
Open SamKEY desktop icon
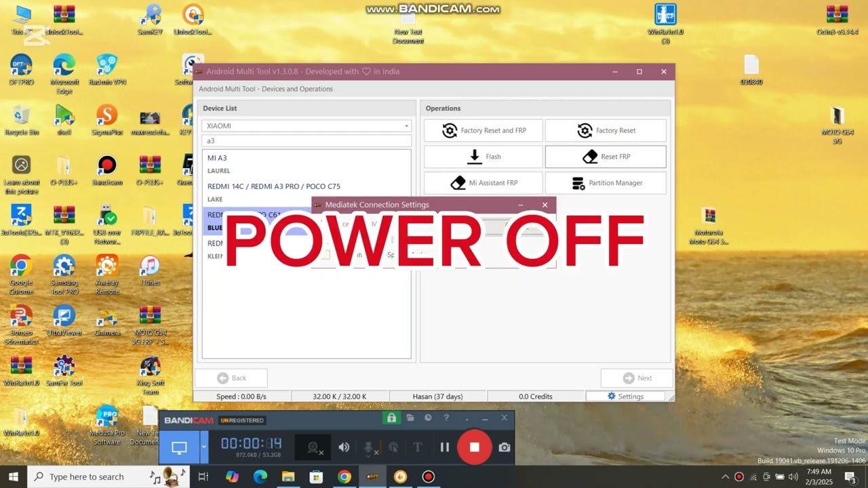coord(150,20)
